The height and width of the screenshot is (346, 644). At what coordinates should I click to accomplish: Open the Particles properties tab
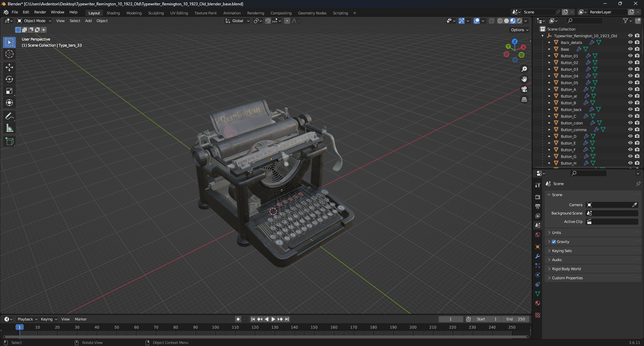click(538, 266)
